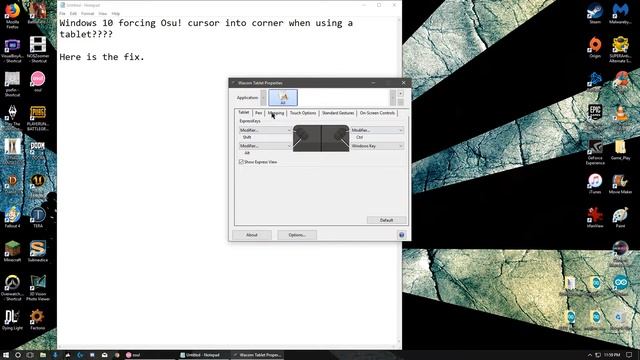Launch NO$Zoomer shortcut on the desktop

[x=38, y=49]
